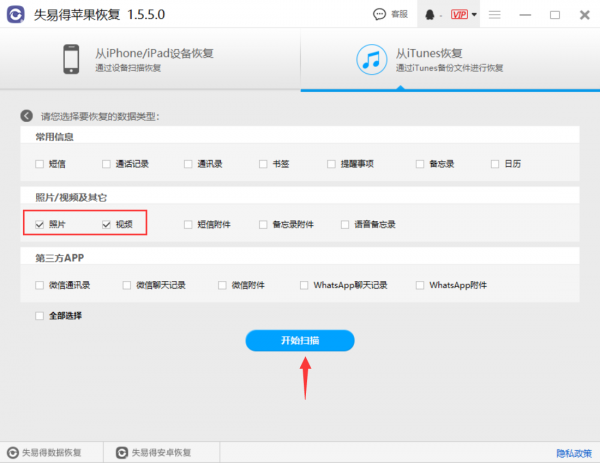Uncheck the 照片 checkbox
The width and height of the screenshot is (600, 463).
(39, 224)
